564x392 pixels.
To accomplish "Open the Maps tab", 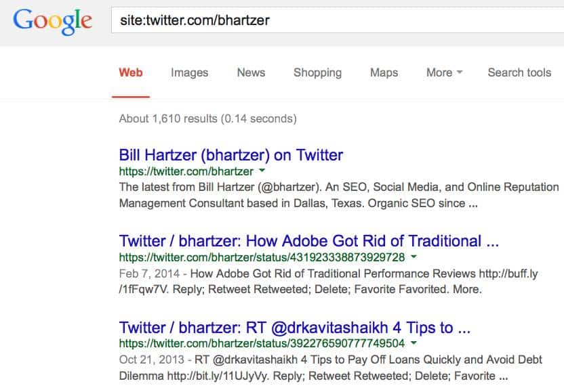I will (384, 72).
